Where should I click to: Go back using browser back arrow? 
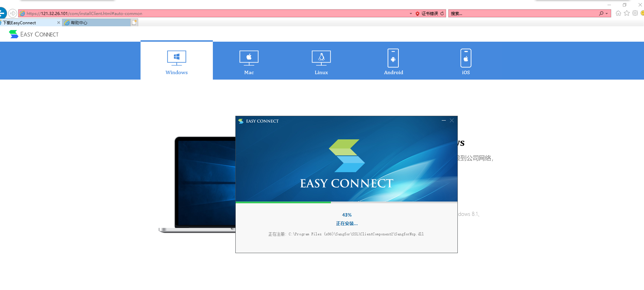(2, 13)
